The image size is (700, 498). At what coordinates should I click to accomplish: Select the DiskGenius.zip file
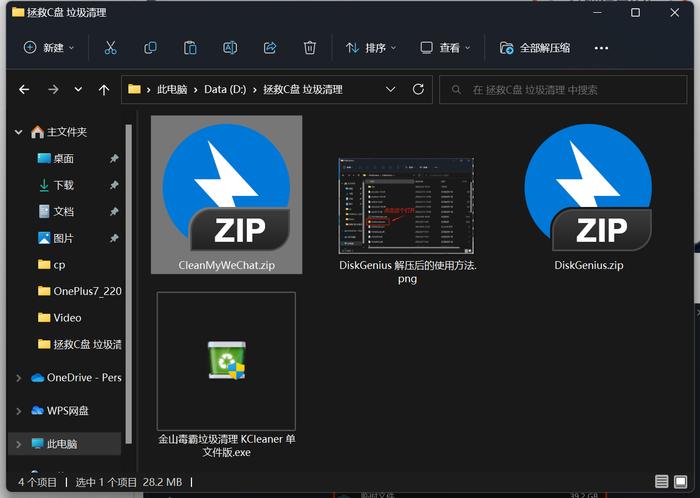click(588, 197)
